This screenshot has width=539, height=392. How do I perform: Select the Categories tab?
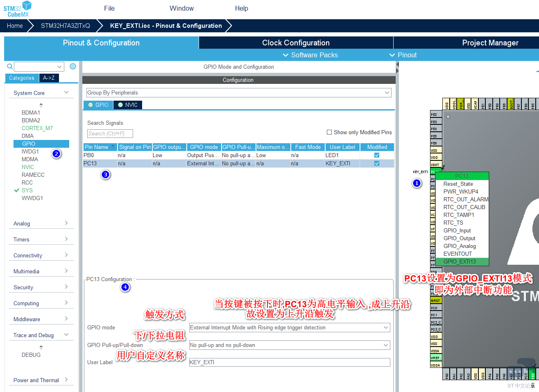tap(22, 78)
